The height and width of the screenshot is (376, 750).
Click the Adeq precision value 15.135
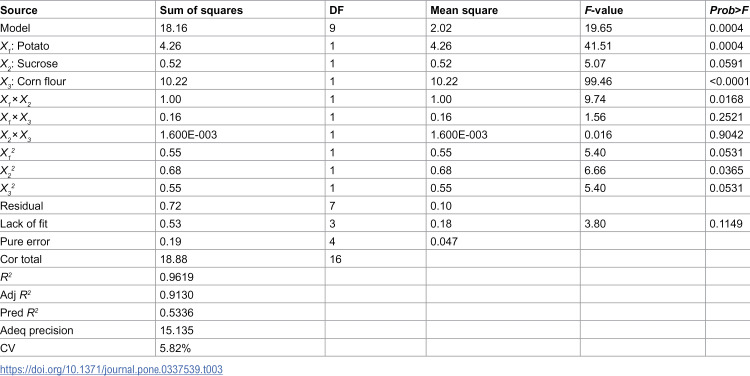pyautogui.click(x=176, y=330)
